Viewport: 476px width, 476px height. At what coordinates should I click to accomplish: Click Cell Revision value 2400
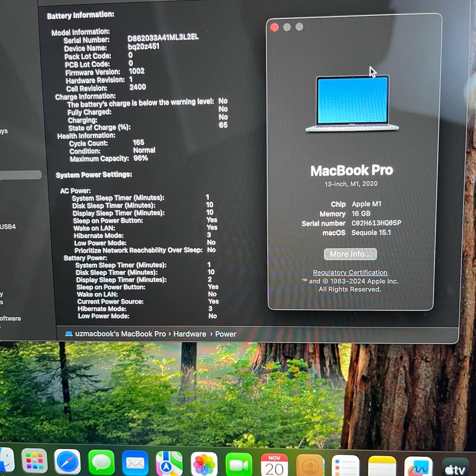coord(138,87)
